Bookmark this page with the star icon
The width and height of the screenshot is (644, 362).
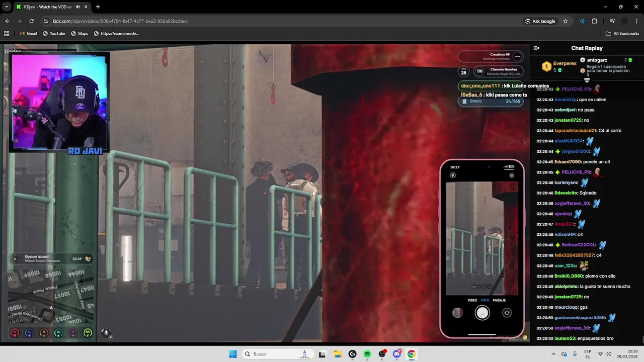[x=566, y=21]
